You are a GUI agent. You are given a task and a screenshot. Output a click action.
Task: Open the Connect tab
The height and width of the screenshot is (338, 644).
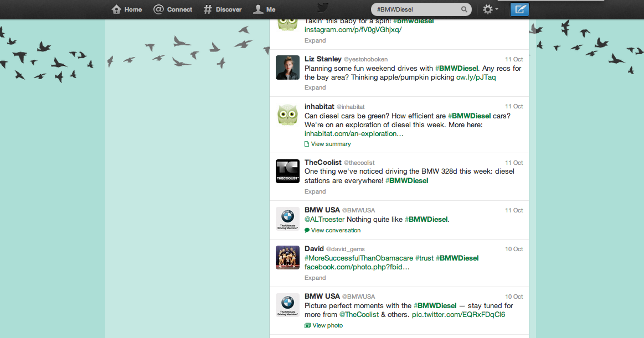tap(173, 9)
